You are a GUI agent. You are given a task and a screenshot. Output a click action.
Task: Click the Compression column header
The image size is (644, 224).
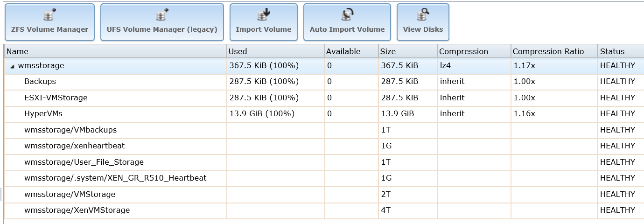point(474,51)
